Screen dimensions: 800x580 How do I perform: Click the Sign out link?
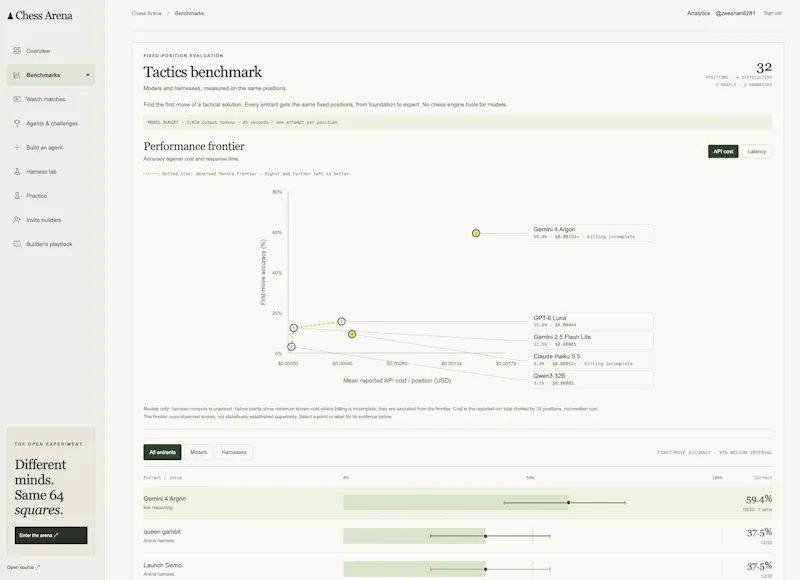[772, 13]
